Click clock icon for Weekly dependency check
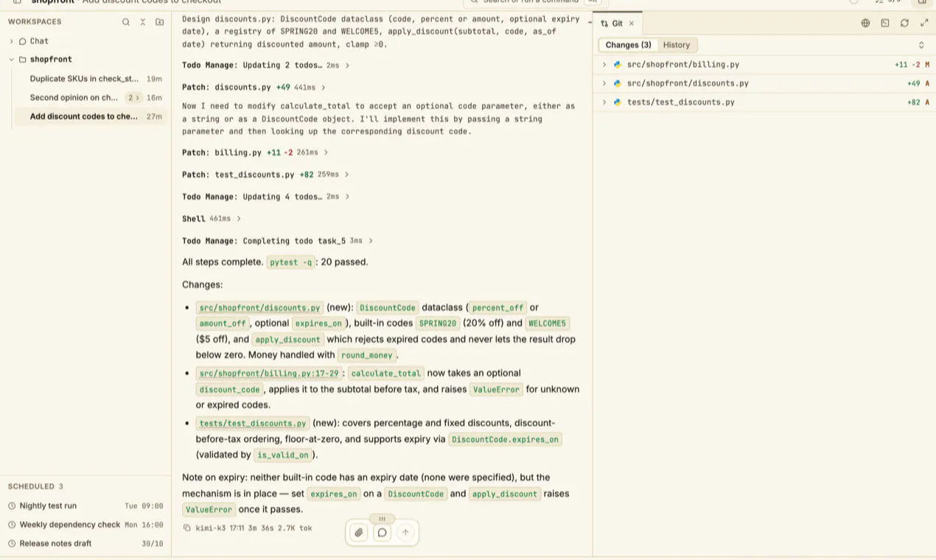 [x=12, y=525]
